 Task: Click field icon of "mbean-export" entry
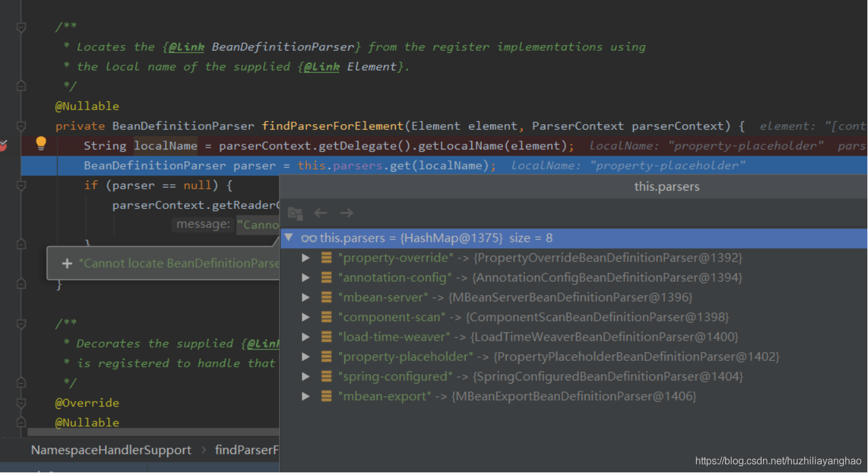tap(326, 396)
